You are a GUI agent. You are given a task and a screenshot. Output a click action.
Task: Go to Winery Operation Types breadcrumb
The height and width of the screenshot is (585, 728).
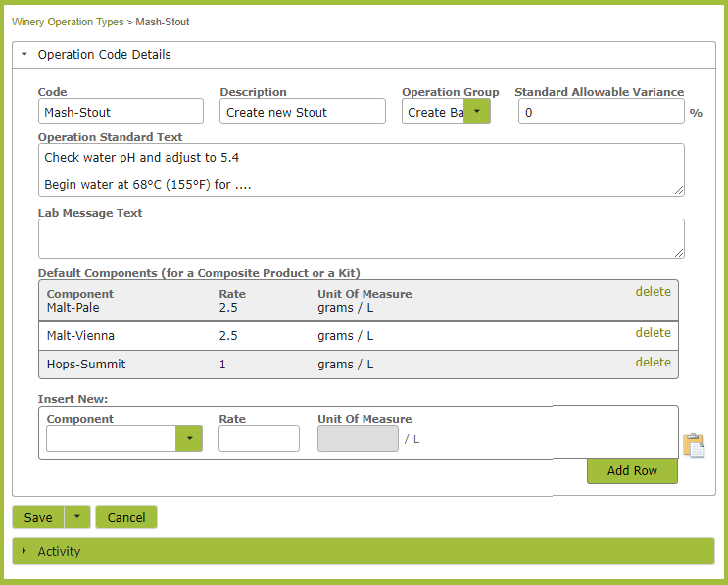pyautogui.click(x=68, y=22)
